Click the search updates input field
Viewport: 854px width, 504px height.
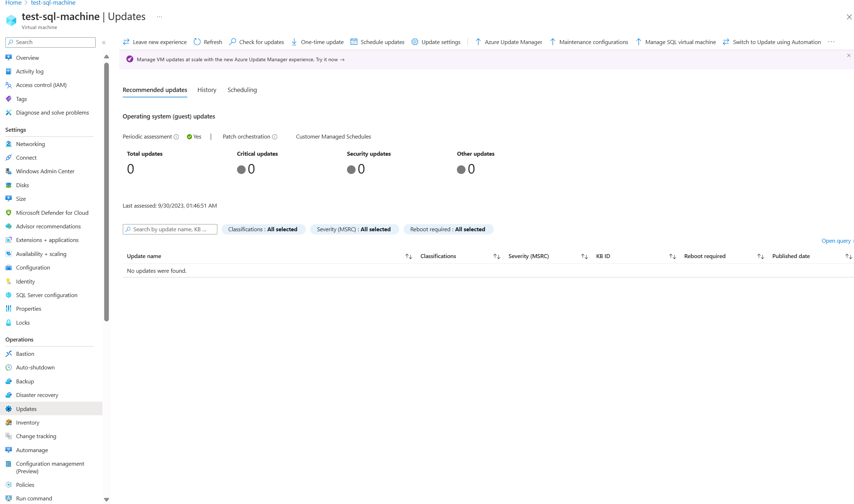pos(170,229)
